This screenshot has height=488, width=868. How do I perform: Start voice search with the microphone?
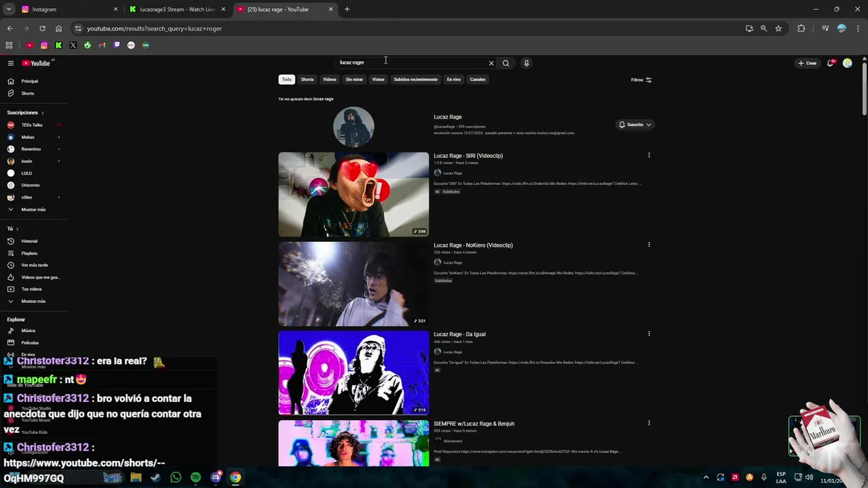(x=526, y=63)
